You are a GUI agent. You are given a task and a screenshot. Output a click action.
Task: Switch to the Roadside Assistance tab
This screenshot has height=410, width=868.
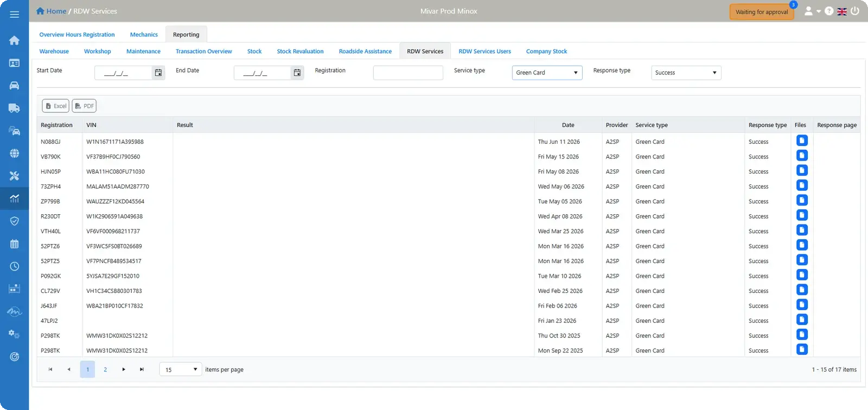365,52
